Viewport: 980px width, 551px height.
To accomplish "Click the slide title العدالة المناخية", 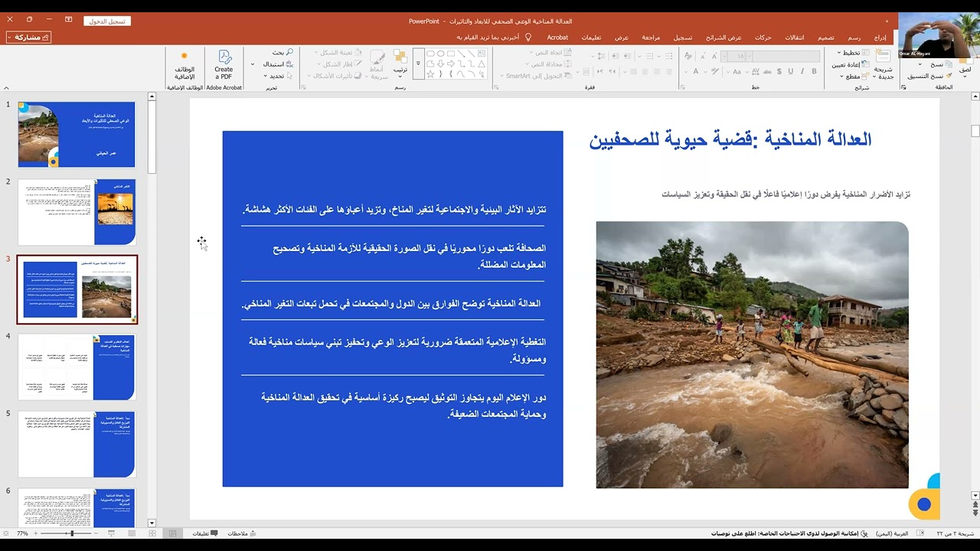I will [x=730, y=139].
